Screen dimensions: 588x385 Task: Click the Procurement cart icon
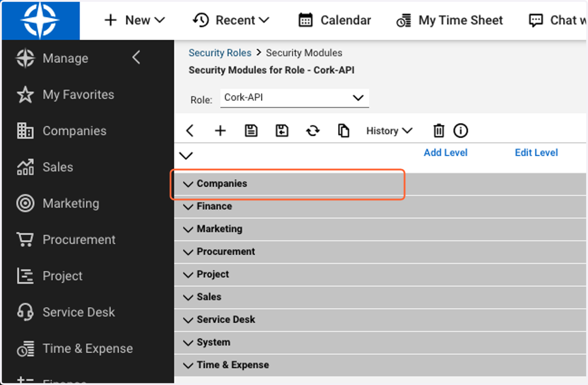25,240
